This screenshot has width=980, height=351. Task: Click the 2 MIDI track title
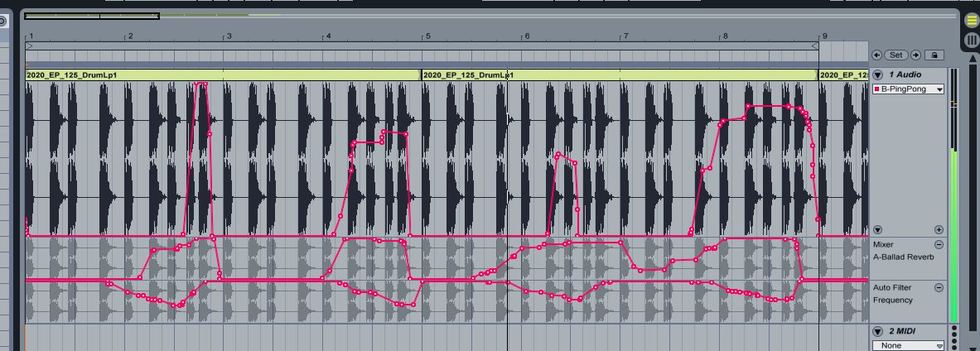click(903, 332)
